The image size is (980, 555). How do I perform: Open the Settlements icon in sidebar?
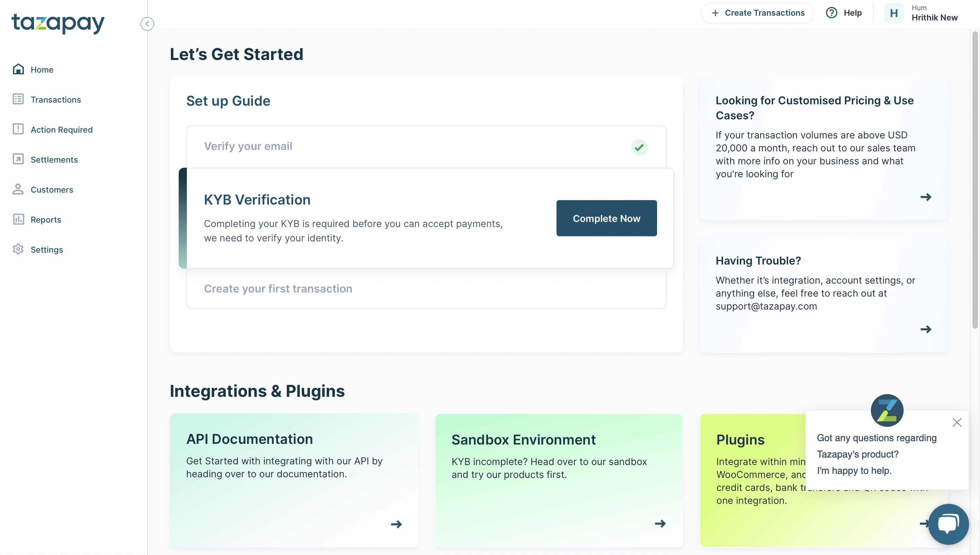pyautogui.click(x=18, y=159)
